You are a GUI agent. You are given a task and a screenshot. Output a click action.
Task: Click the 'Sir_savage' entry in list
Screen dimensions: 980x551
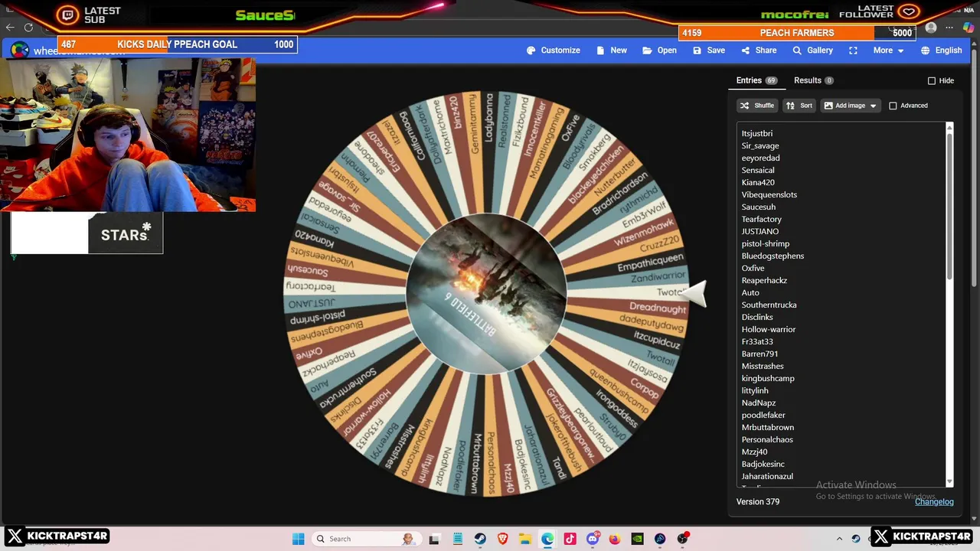click(x=759, y=146)
